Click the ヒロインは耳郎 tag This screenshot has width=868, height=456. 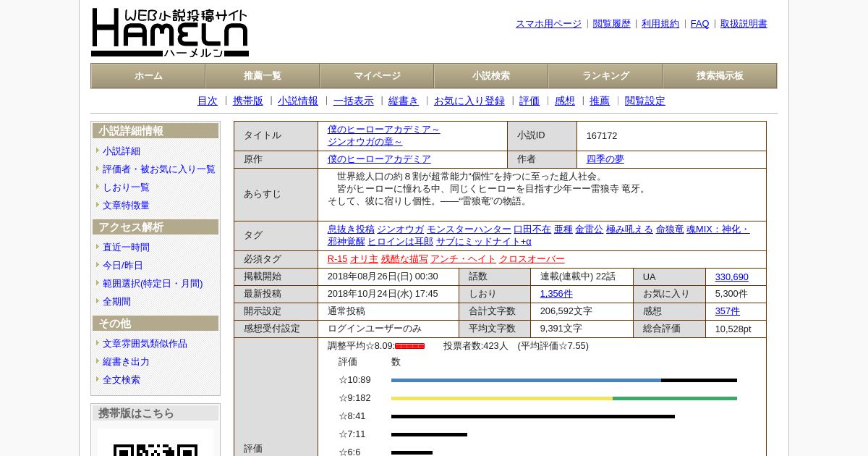click(x=400, y=242)
